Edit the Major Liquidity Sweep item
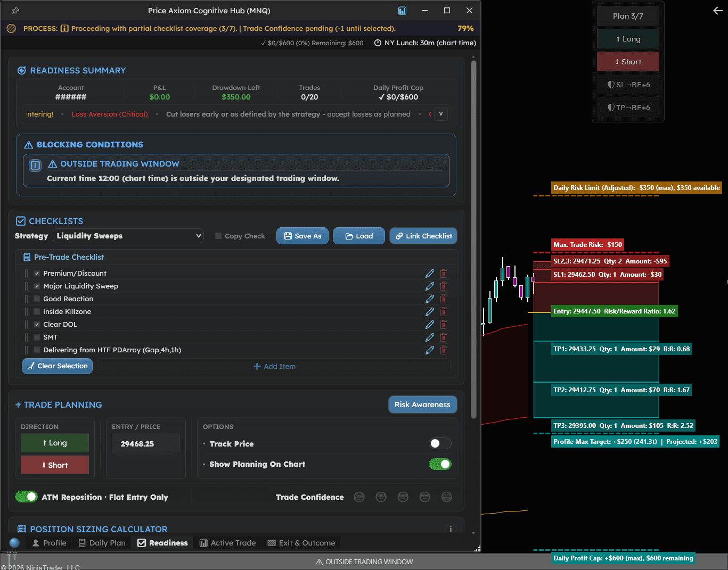 pyautogui.click(x=430, y=286)
